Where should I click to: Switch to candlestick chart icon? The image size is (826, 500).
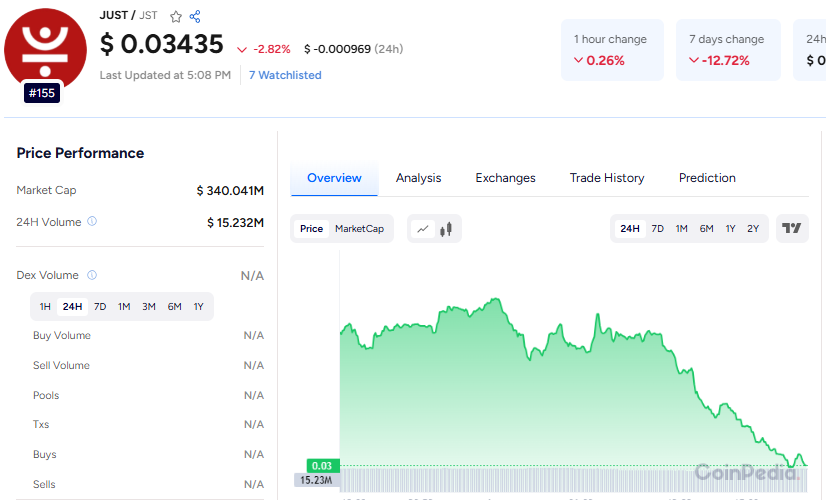click(446, 229)
